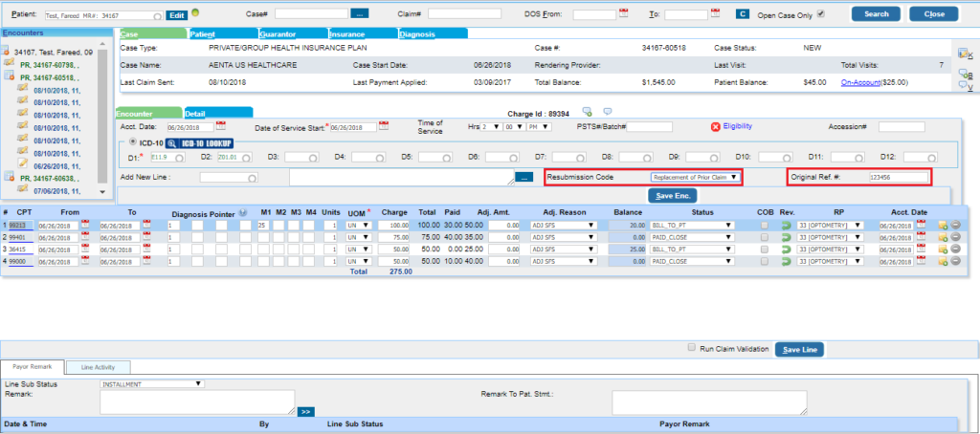
Task: Click the red Eligibility status icon
Action: pos(715,125)
